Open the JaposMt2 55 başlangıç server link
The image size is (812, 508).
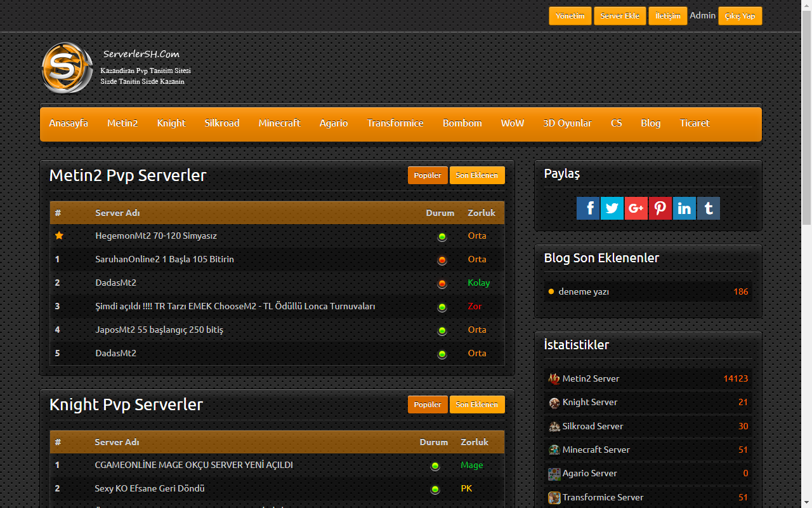pos(159,330)
